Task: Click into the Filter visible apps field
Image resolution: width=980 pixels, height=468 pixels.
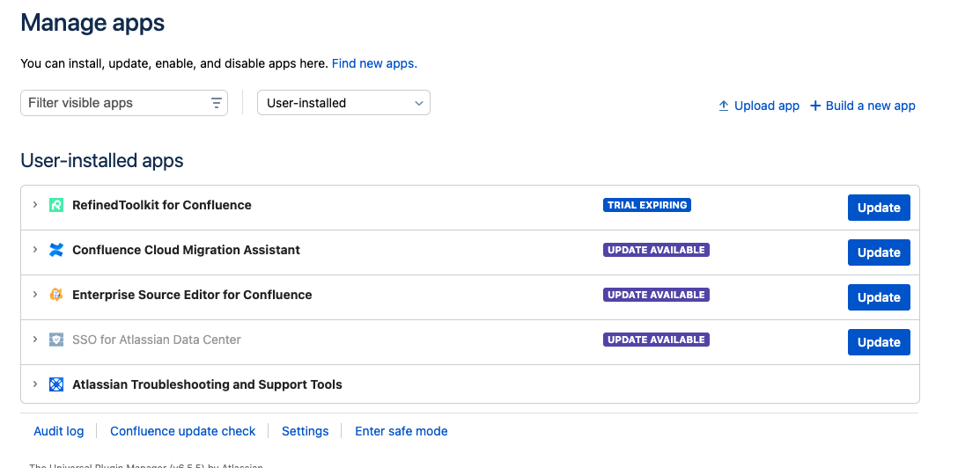Action: point(114,103)
